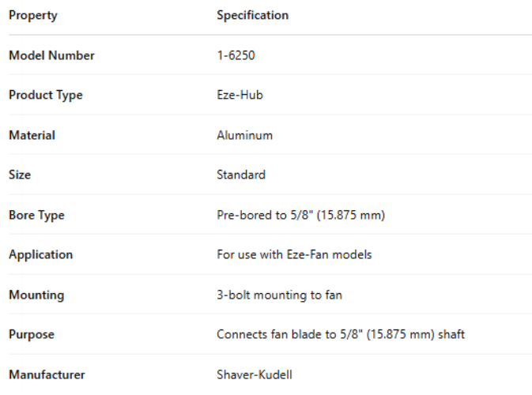The height and width of the screenshot is (395, 532).
Task: Select the Size row label
Action: [x=20, y=175]
